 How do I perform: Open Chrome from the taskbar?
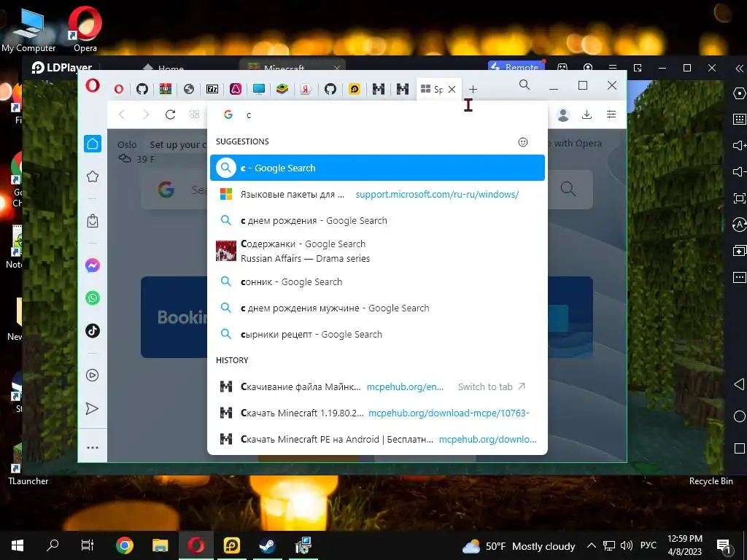click(x=124, y=545)
